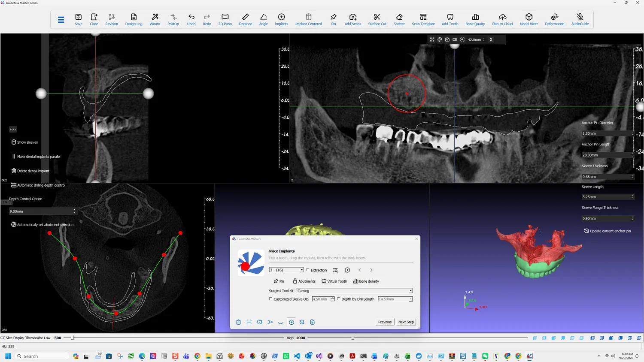The width and height of the screenshot is (644, 362).
Task: Open Windows Start menu
Action: pos(8,356)
